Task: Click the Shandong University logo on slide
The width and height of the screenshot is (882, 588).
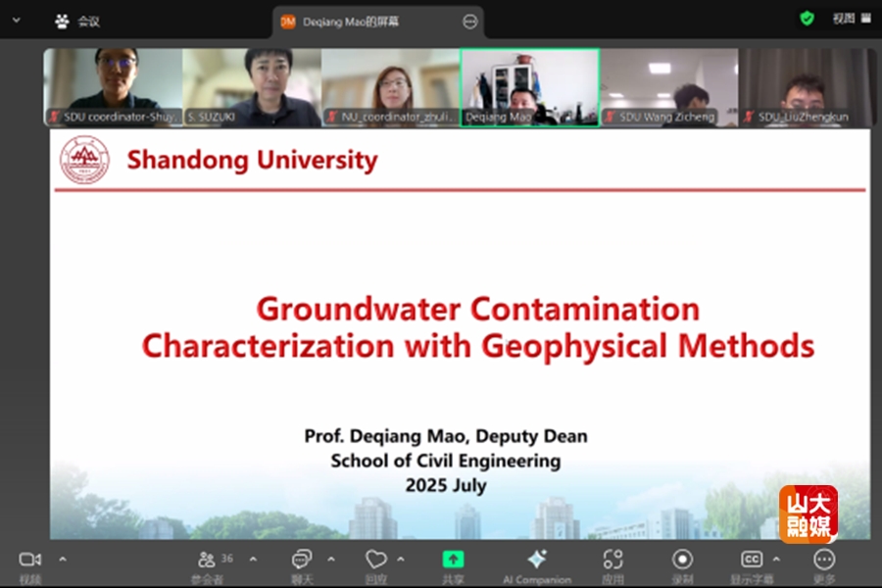Action: [x=84, y=160]
